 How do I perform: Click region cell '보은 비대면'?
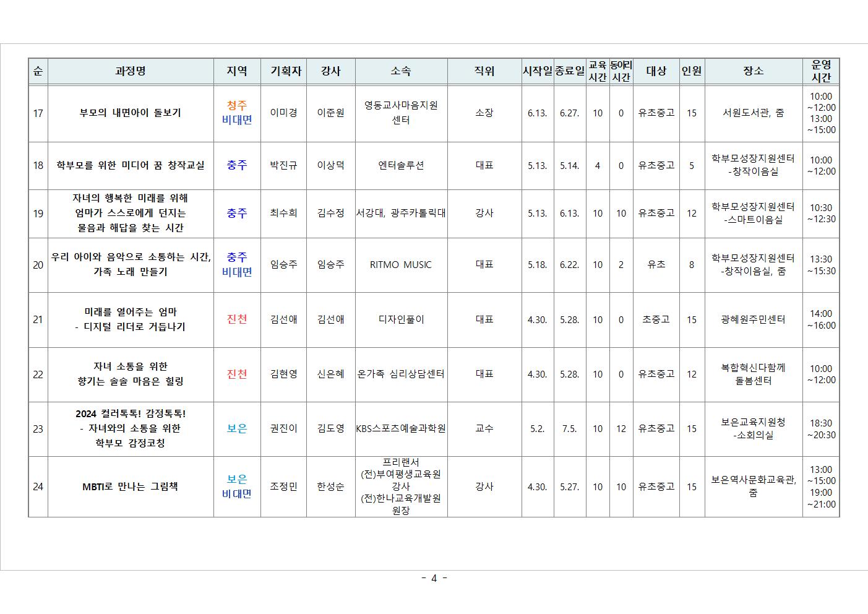[x=237, y=486]
